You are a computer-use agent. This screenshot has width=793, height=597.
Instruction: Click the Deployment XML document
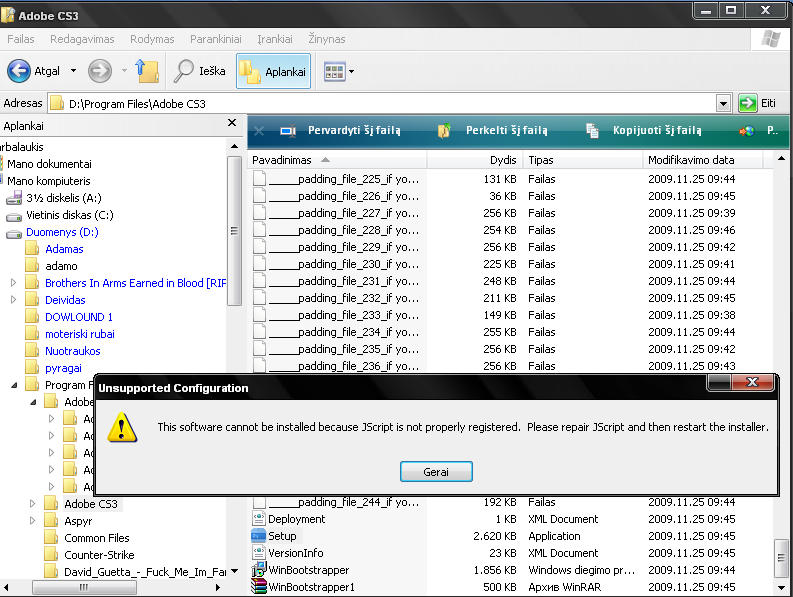click(296, 519)
